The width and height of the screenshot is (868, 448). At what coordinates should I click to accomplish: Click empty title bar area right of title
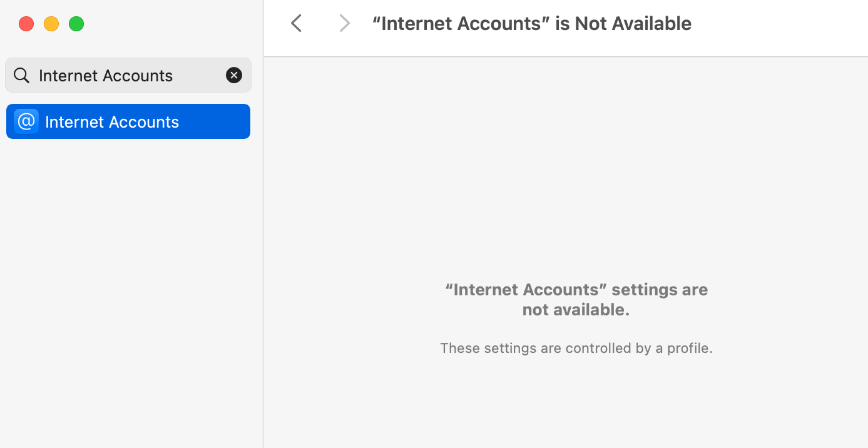[779, 24]
